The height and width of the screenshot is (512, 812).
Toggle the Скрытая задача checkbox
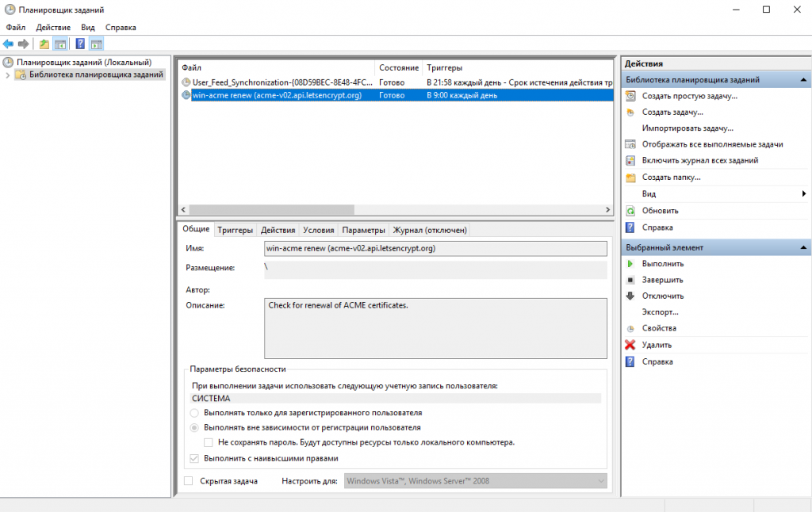coord(189,481)
